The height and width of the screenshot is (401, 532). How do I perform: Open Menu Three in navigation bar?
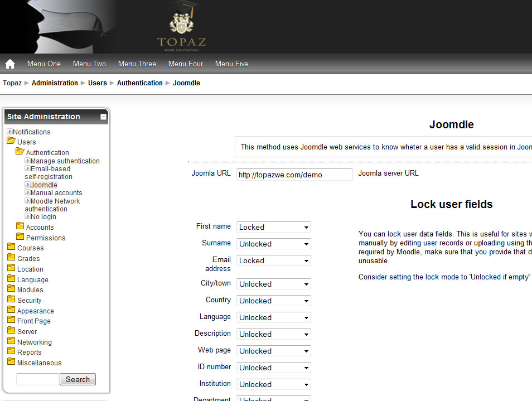(x=137, y=64)
